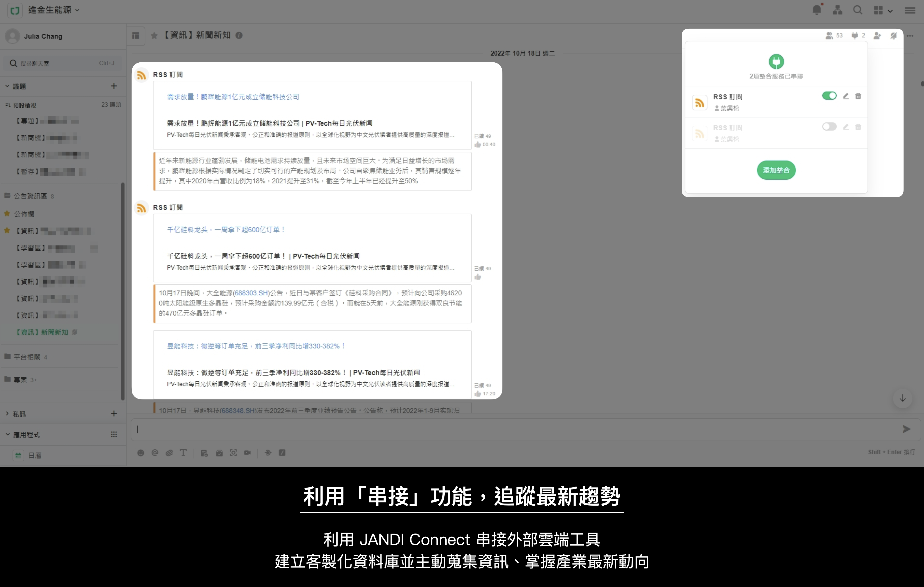
Task: Click the video call camera icon
Action: click(248, 453)
